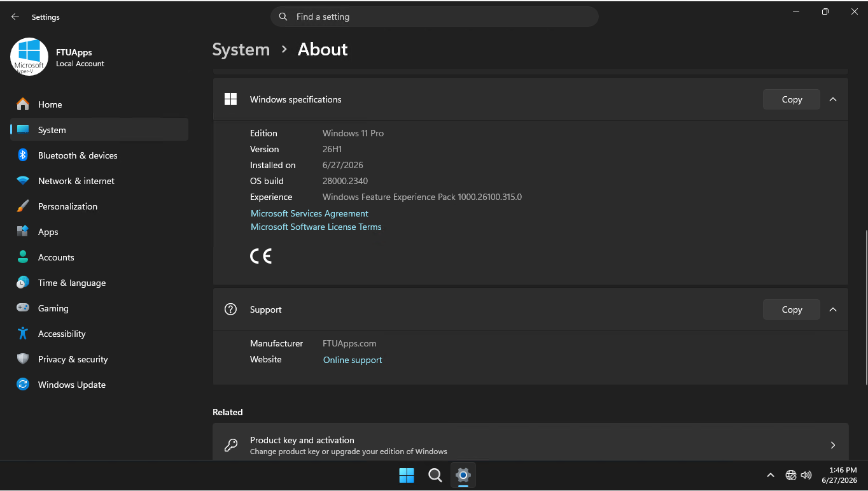Click the OS build value 28000.2340
The height and width of the screenshot is (491, 868).
(x=345, y=181)
